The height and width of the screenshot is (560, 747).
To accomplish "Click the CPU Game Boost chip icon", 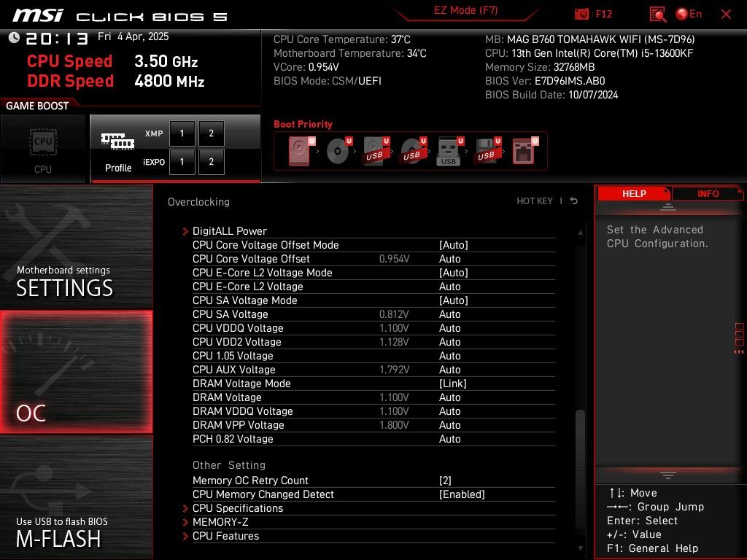I will (43, 142).
